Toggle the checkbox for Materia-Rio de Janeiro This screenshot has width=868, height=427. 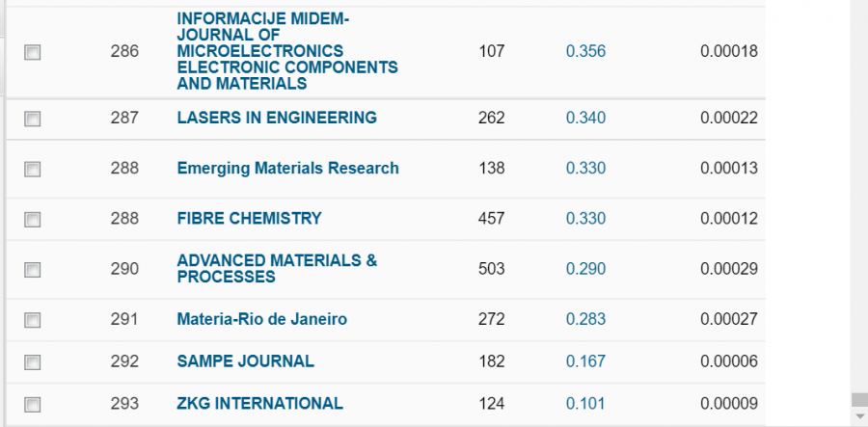pyautogui.click(x=32, y=320)
